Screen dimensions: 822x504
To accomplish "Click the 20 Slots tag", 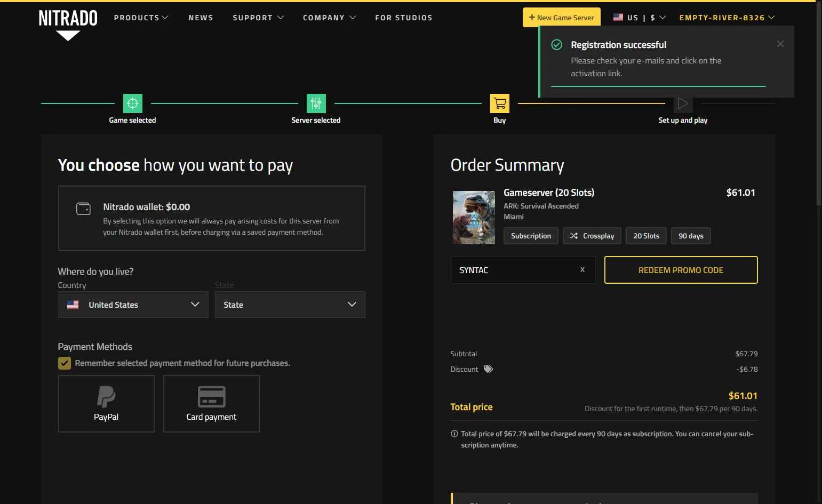I will (646, 236).
